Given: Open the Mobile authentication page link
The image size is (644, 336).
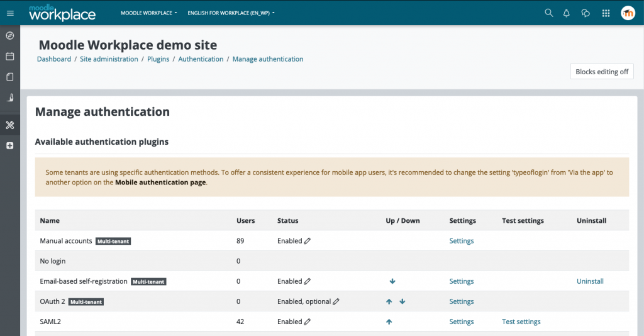Looking at the screenshot, I should 160,182.
